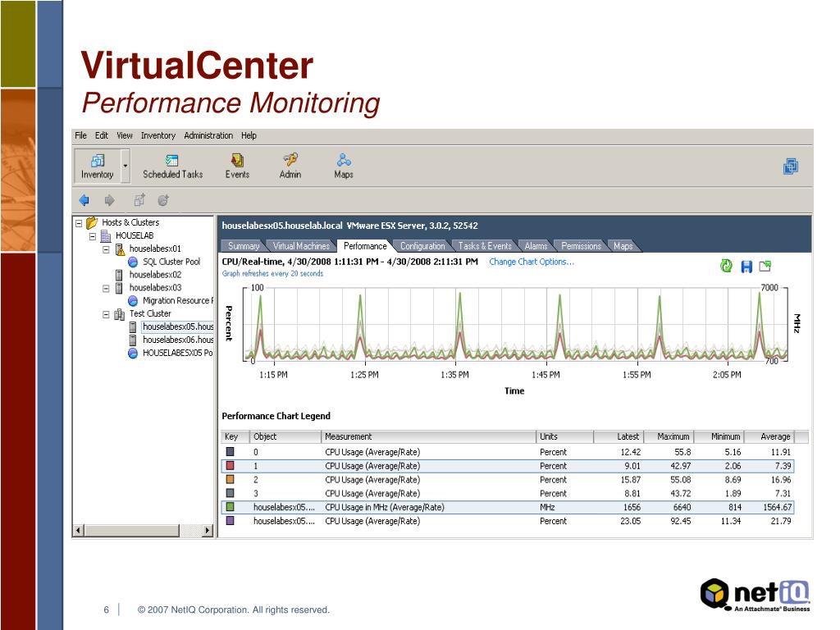Open the Edit menu
The image size is (840, 630).
pos(101,135)
